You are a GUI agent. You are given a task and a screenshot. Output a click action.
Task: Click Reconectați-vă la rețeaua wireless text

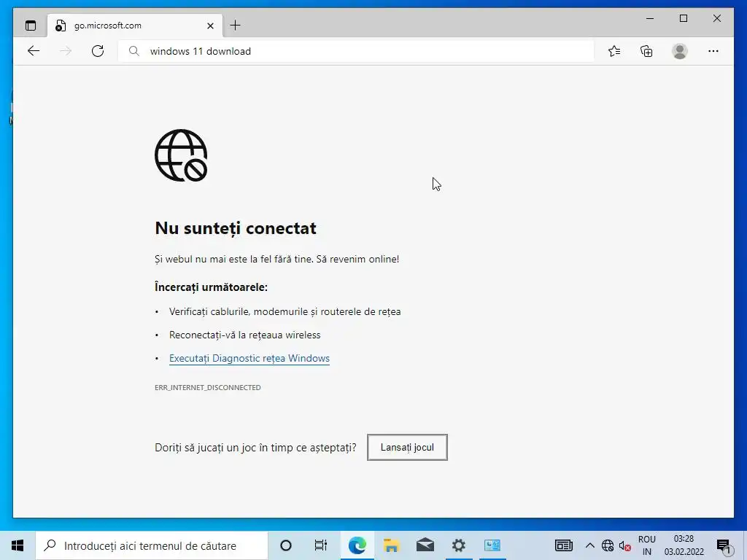pyautogui.click(x=245, y=335)
